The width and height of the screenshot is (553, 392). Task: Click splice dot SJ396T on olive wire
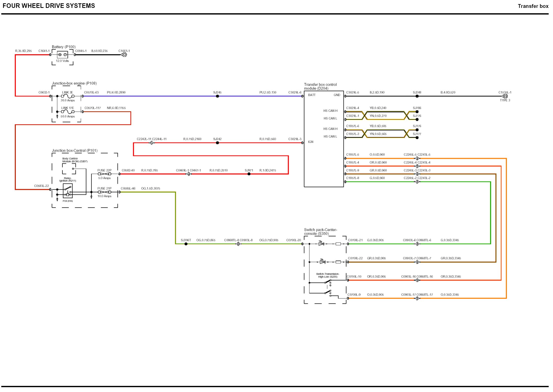[186, 244]
